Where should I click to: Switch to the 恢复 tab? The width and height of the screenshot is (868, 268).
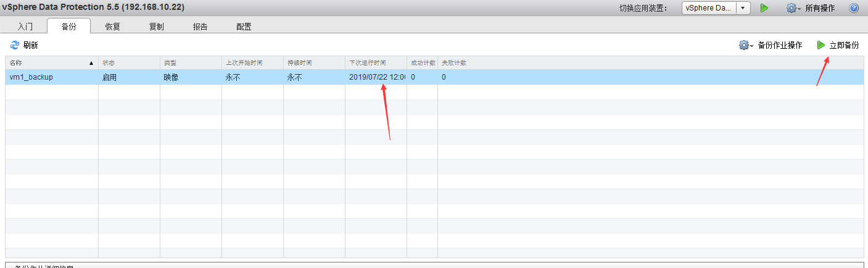click(112, 27)
